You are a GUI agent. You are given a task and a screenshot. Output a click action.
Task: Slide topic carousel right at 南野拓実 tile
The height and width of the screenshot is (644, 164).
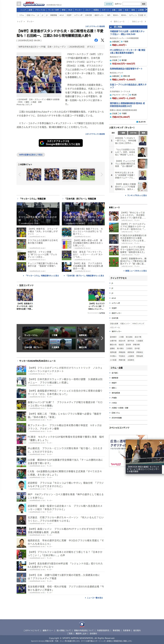pos(102,338)
